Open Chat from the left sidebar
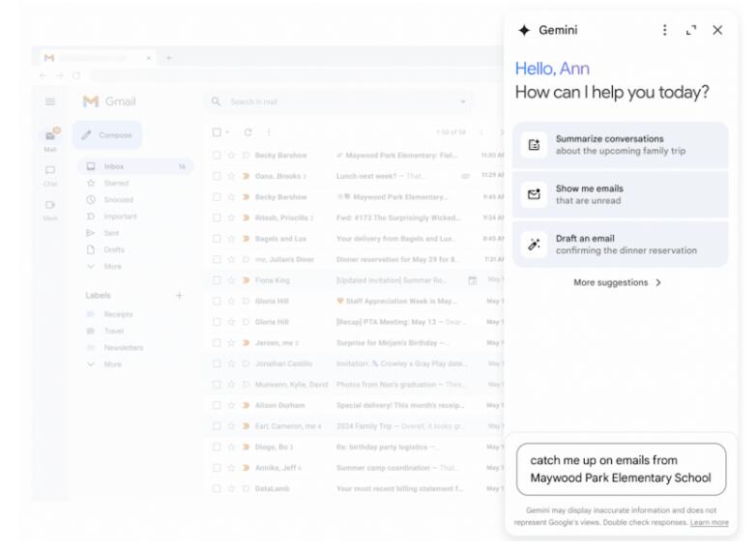756x551 pixels. click(x=50, y=174)
